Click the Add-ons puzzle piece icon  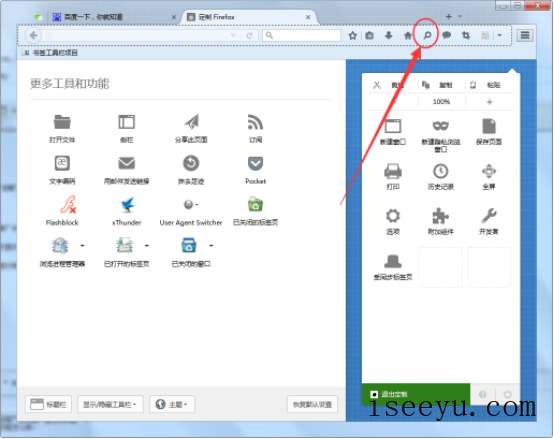click(441, 215)
